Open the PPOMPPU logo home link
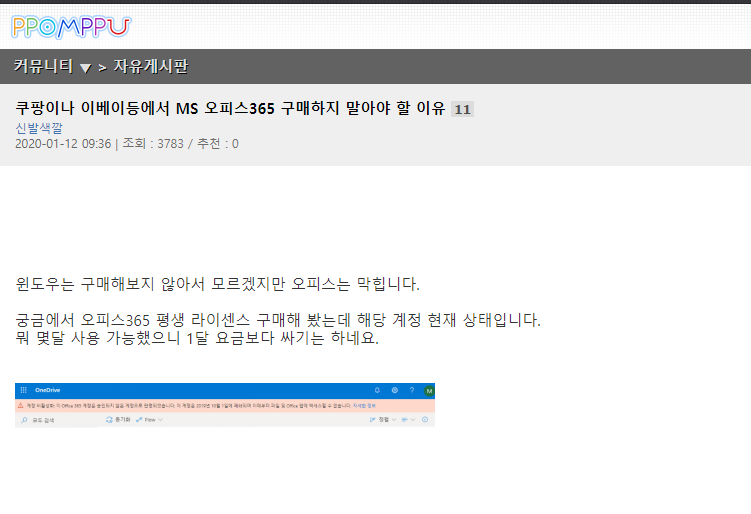Viewport: 751px width, 514px height. [71, 27]
